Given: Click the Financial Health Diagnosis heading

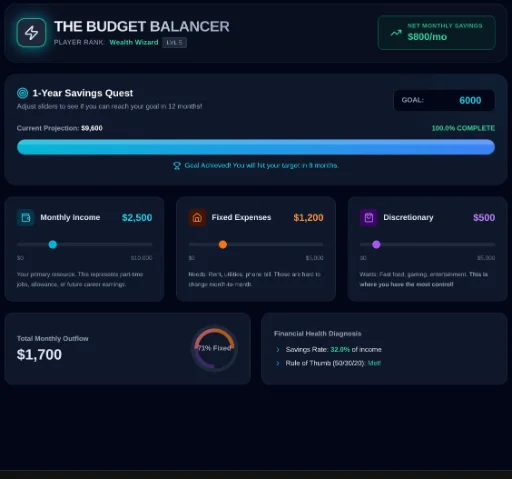Looking at the screenshot, I should 317,334.
